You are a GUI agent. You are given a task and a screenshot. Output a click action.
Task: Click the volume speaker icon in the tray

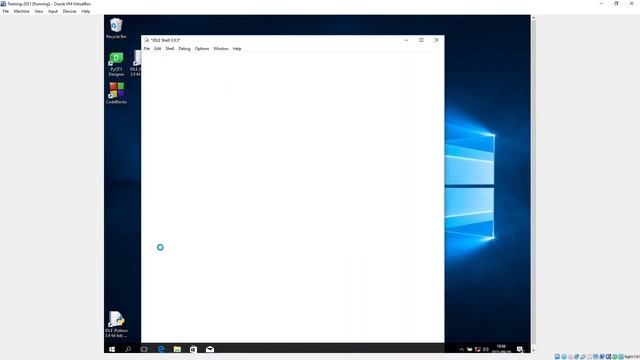tap(486, 349)
